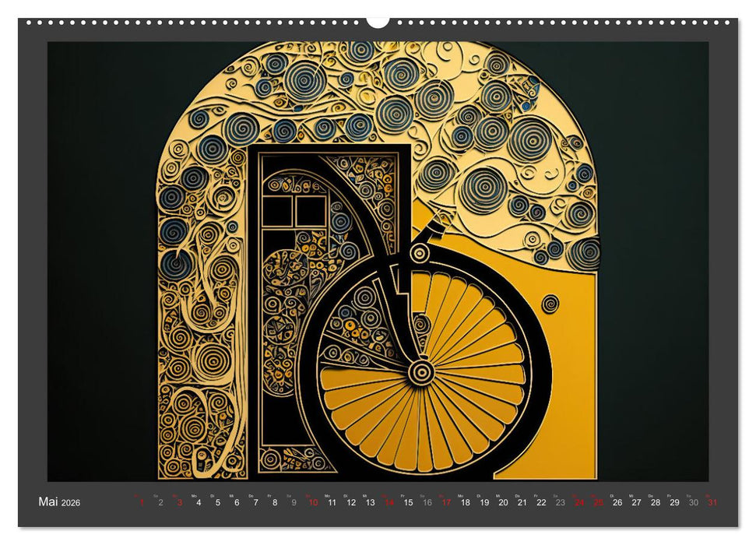
Task: Click day 21 in the date row
Action: (522, 503)
